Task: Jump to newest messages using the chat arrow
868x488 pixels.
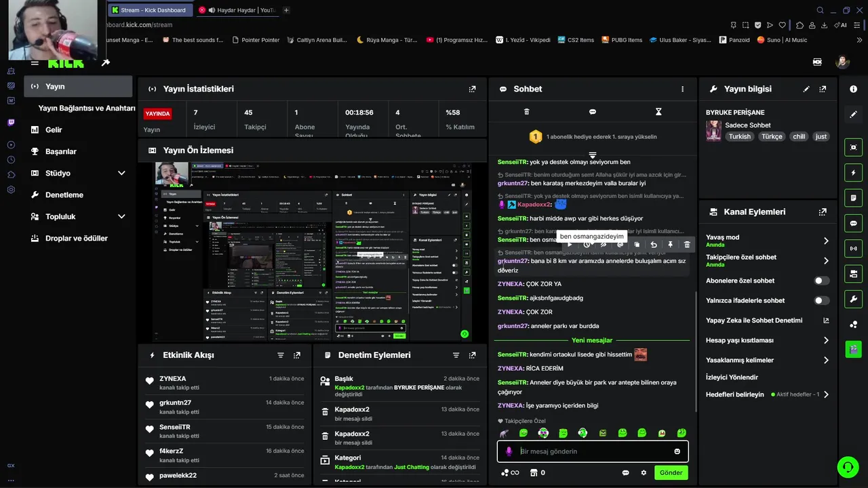Action: [x=592, y=155]
